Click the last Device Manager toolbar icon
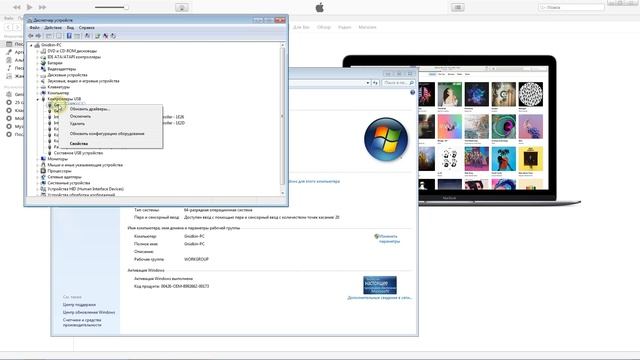The width and height of the screenshot is (640, 360). (x=113, y=36)
